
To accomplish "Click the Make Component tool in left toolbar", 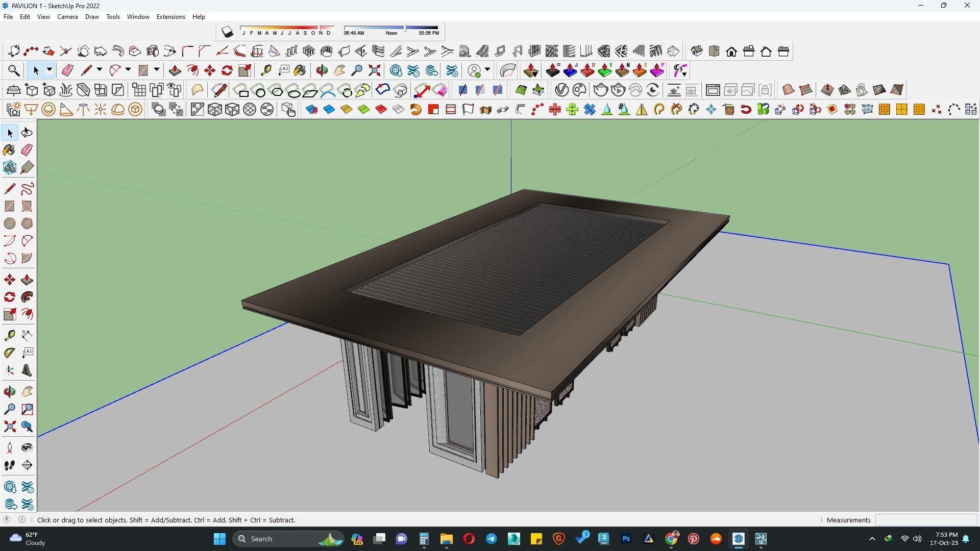I will 9,167.
